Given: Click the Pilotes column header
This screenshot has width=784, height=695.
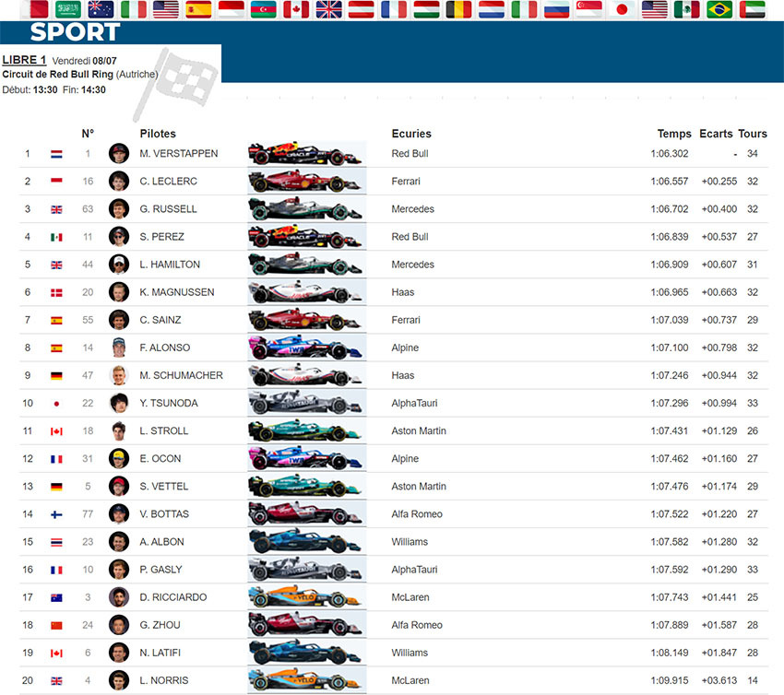Looking at the screenshot, I should [x=158, y=134].
